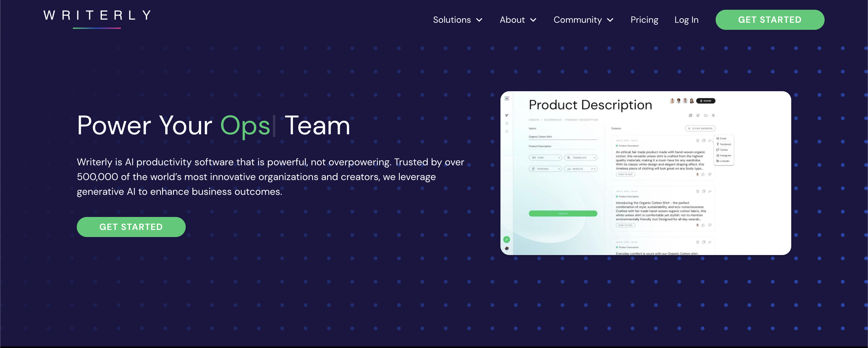The image size is (868, 348).
Task: Click the Log In link
Action: tap(686, 20)
